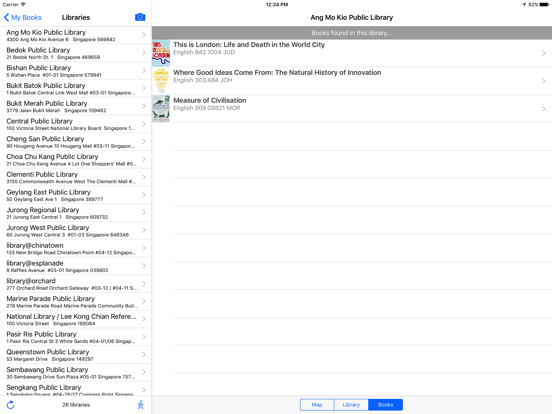Select Jurong Regional Library

[x=76, y=213]
